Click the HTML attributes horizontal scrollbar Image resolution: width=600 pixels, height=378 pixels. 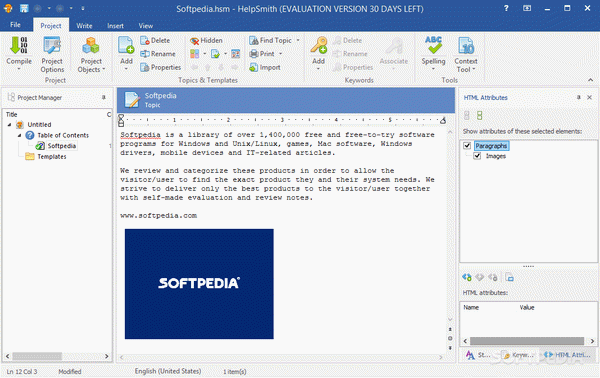(528, 341)
